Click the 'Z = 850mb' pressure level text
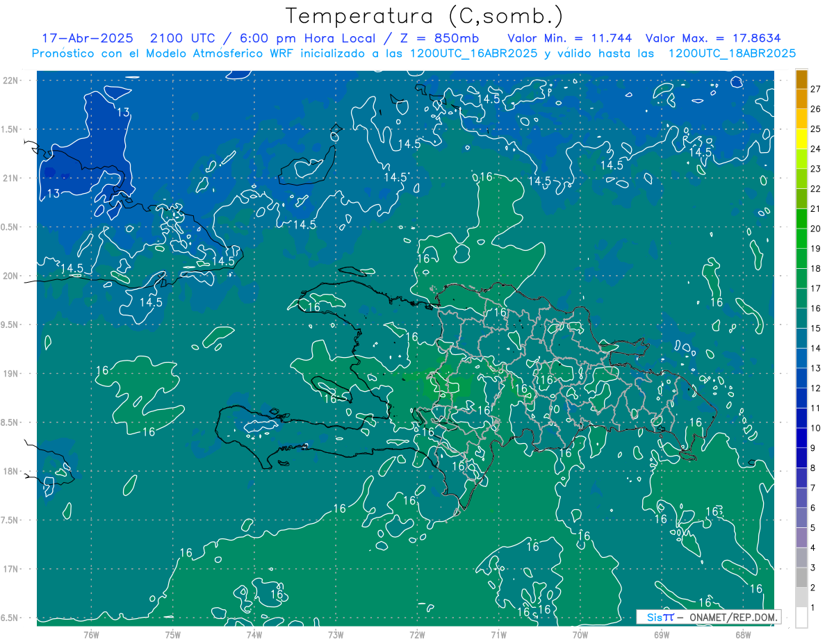 coord(441,38)
